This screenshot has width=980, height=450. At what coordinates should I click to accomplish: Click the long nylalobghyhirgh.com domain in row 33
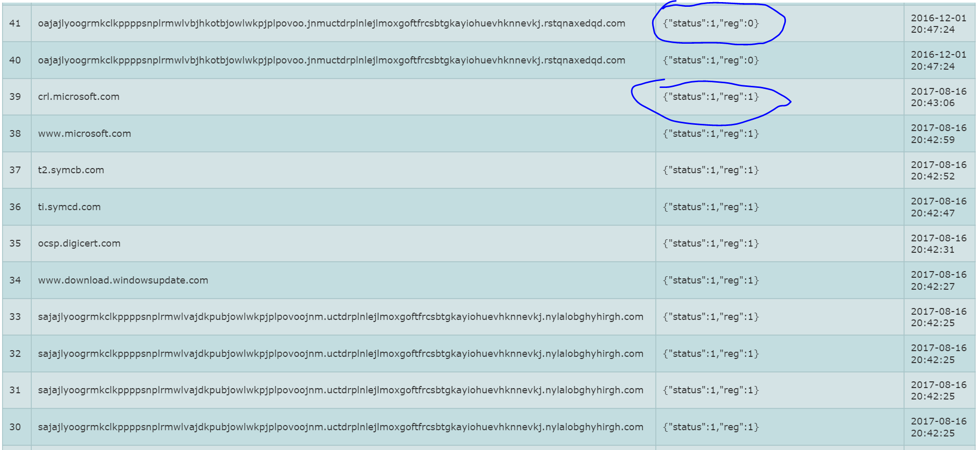[340, 317]
